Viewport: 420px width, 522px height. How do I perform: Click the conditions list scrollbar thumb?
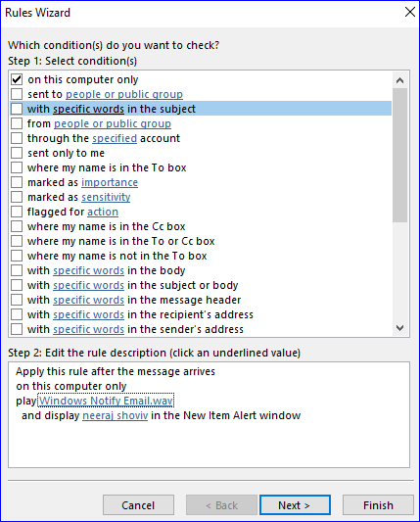(x=400, y=155)
